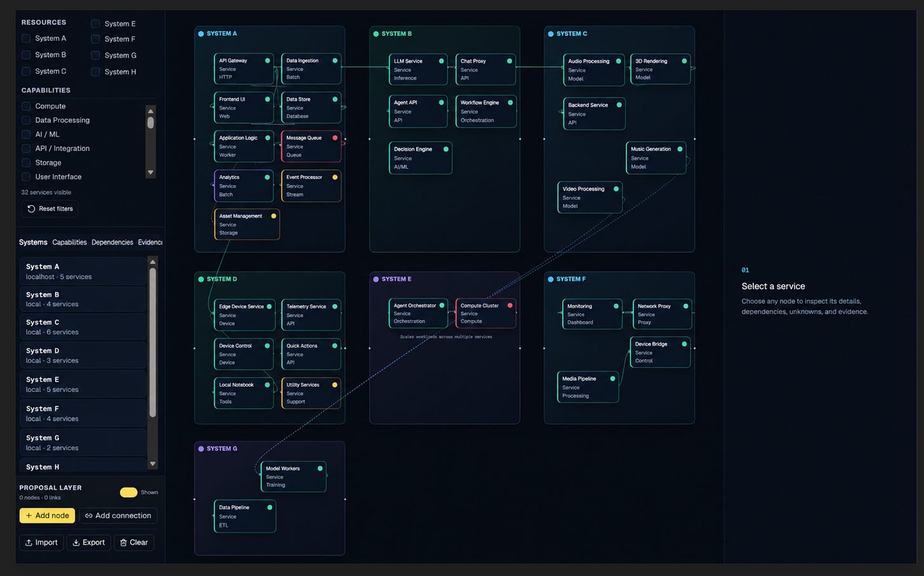This screenshot has width=924, height=576.
Task: Select the Agent API node
Action: coord(418,111)
